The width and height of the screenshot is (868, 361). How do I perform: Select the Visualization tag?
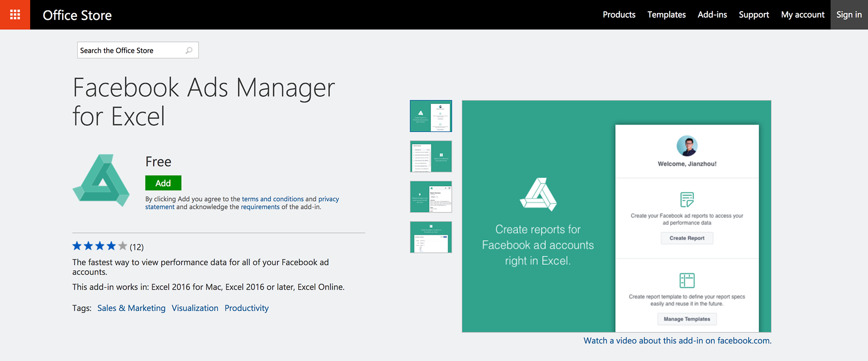195,308
